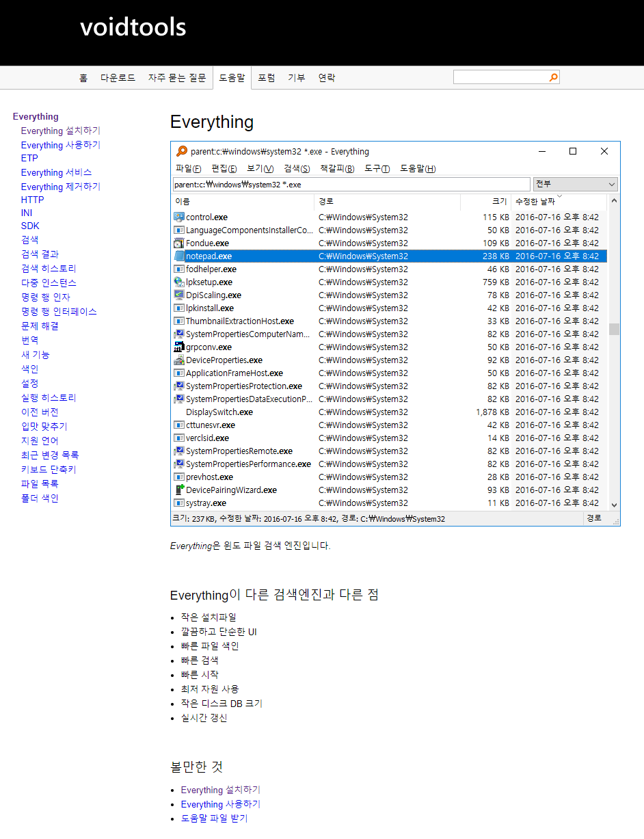Open the 명령 행 인터페이스 sidebar link

[x=59, y=311]
